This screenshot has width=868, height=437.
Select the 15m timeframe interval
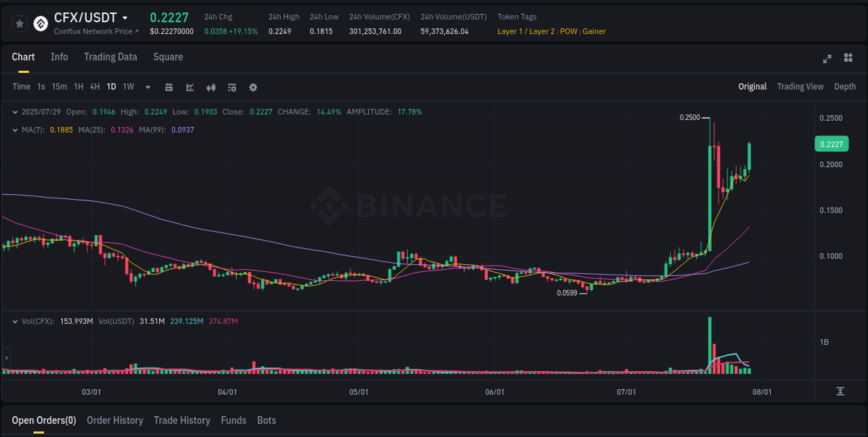pos(59,87)
